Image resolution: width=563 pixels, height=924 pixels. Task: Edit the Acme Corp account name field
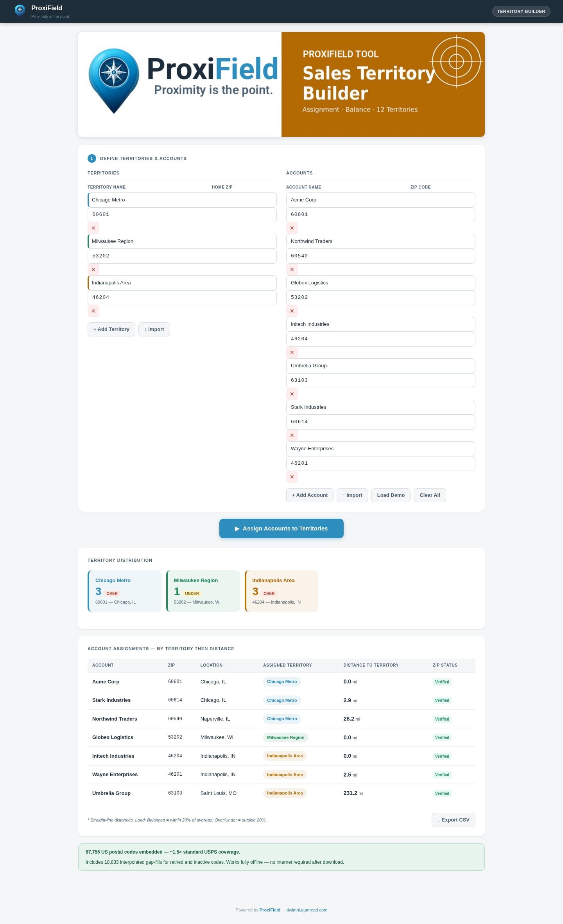tap(381, 200)
